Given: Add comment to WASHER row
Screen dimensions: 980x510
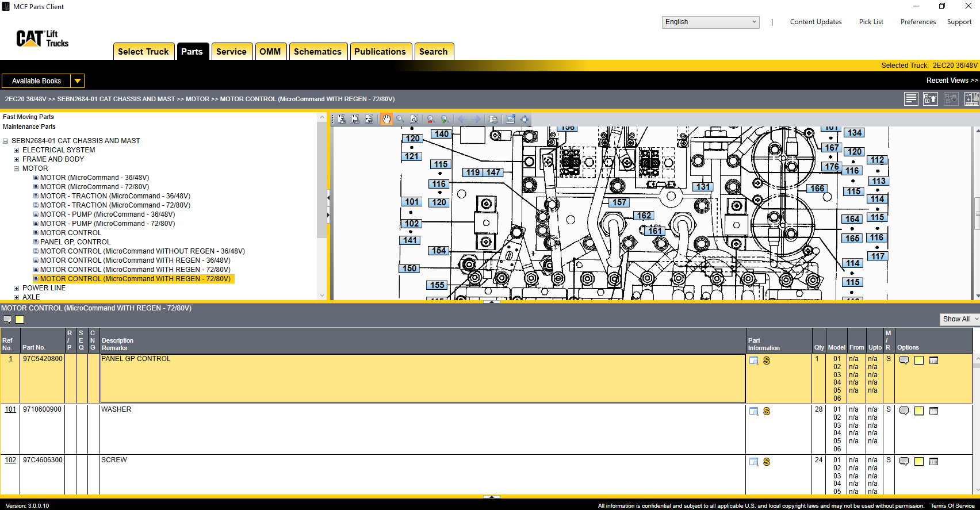Looking at the screenshot, I should click(x=904, y=411).
